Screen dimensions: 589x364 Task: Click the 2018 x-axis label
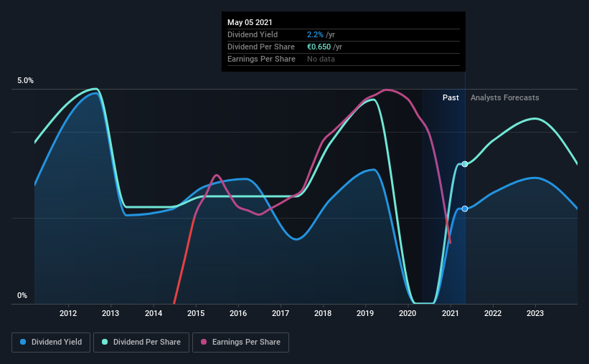pyautogui.click(x=323, y=313)
